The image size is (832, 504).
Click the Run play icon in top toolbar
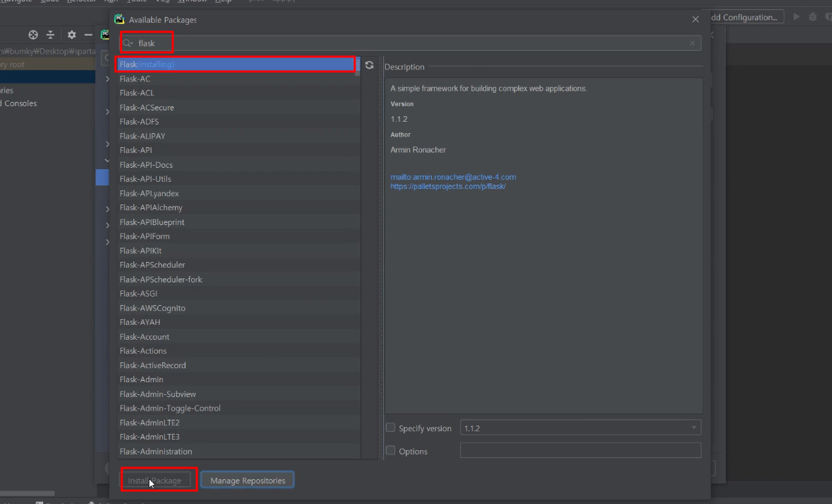click(x=796, y=17)
